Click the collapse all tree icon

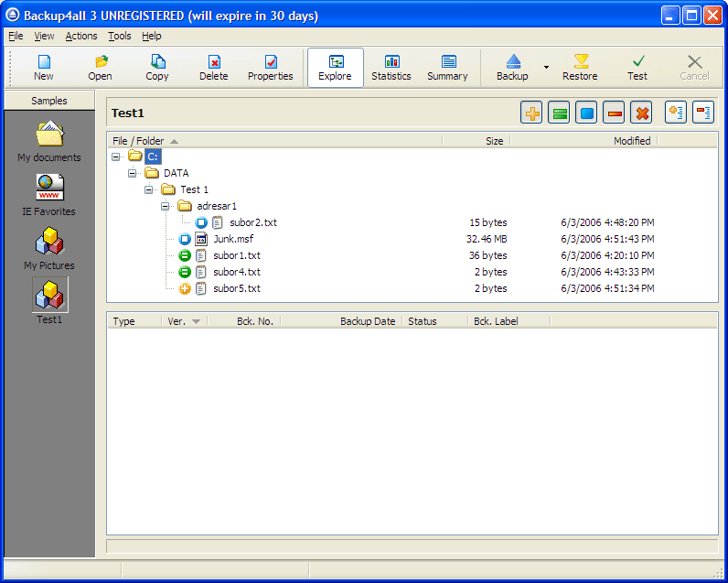pyautogui.click(x=703, y=113)
